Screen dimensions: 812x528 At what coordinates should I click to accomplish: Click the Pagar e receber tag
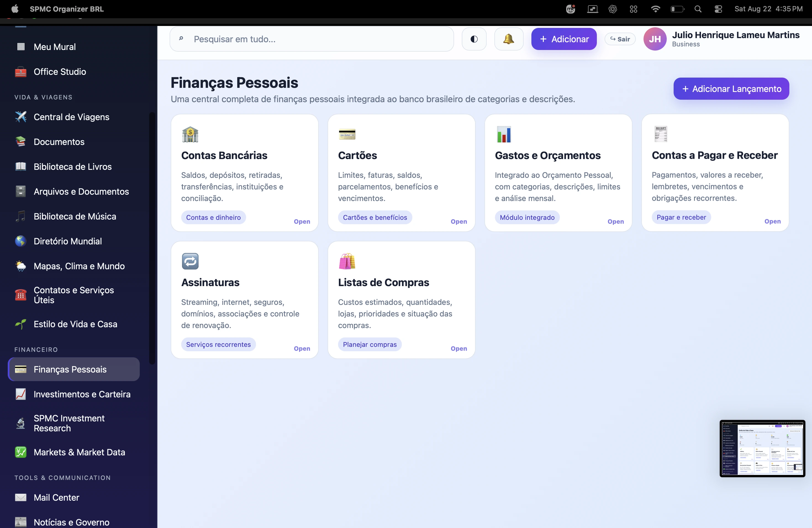(x=682, y=217)
